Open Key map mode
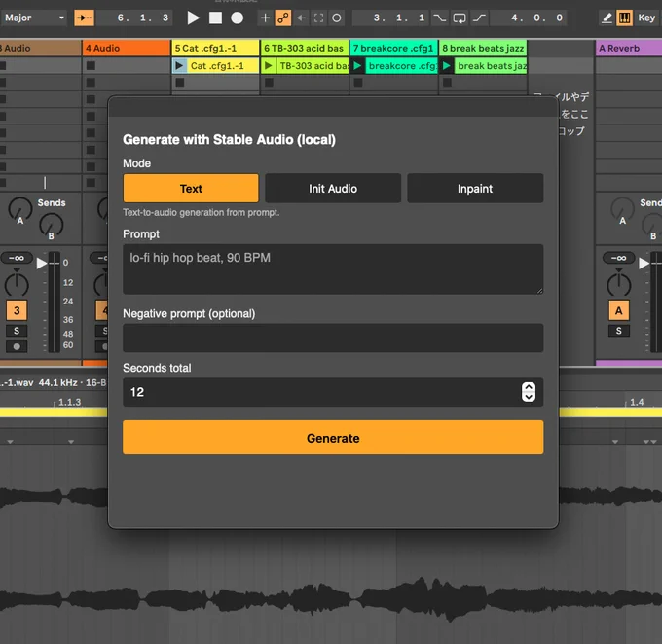Screen dimensions: 662x644 (x=646, y=18)
